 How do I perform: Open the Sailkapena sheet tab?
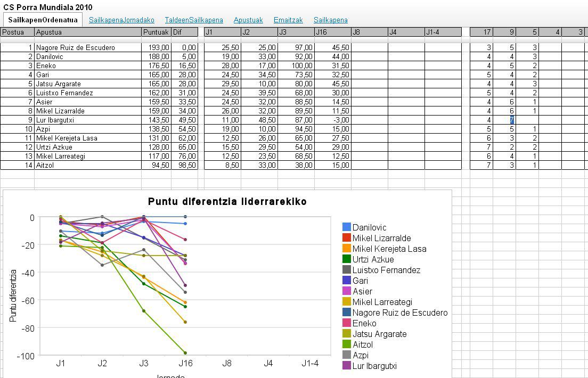click(x=330, y=20)
